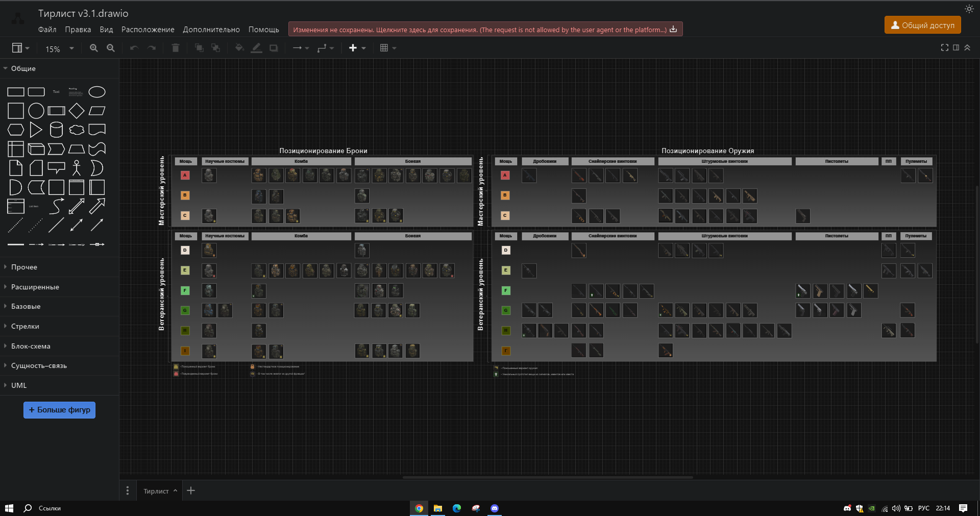This screenshot has width=980, height=516.
Task: Open the view panels dropdown
Action: coord(21,48)
